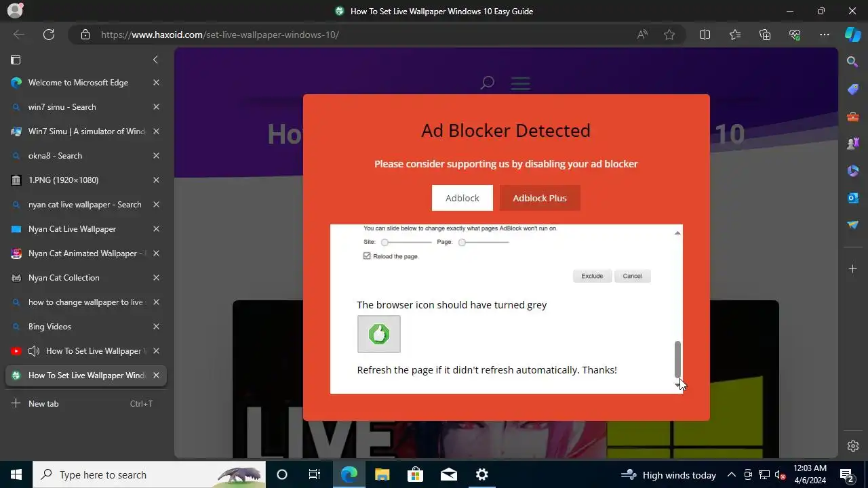Open sidebar Microsoft 365 icon

(853, 171)
